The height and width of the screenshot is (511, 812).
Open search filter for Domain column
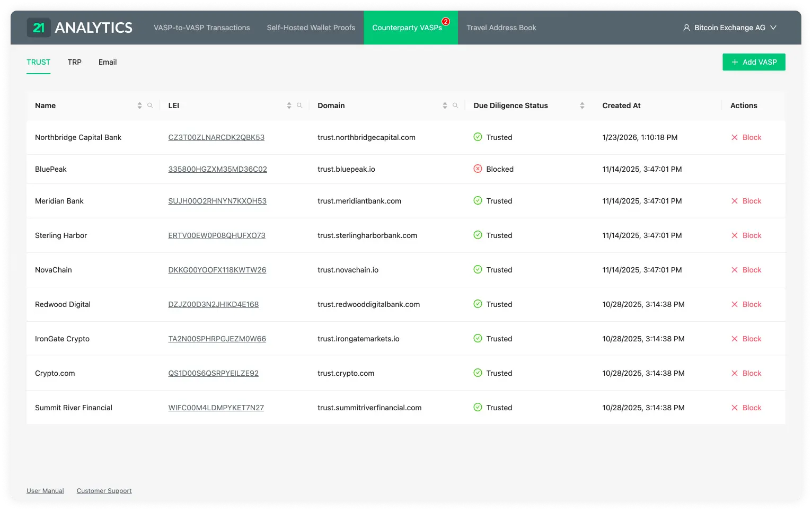(455, 105)
